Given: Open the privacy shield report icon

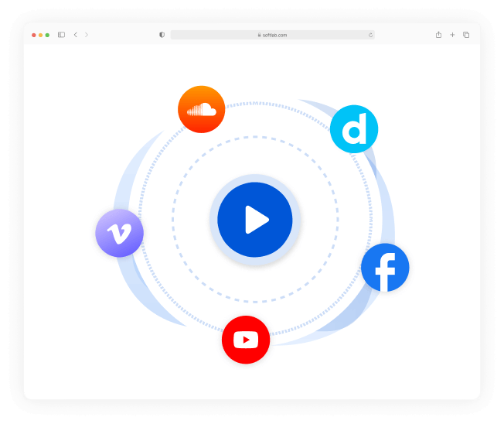Looking at the screenshot, I should click(x=162, y=35).
